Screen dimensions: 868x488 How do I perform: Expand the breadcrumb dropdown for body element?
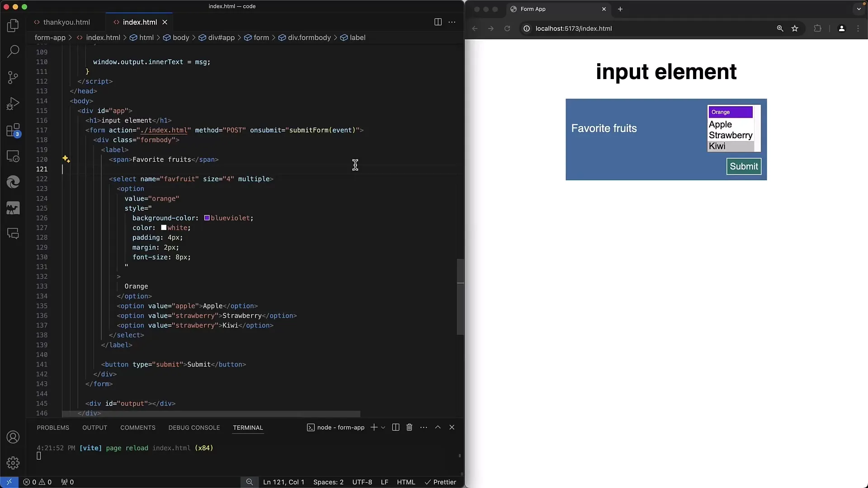point(181,37)
